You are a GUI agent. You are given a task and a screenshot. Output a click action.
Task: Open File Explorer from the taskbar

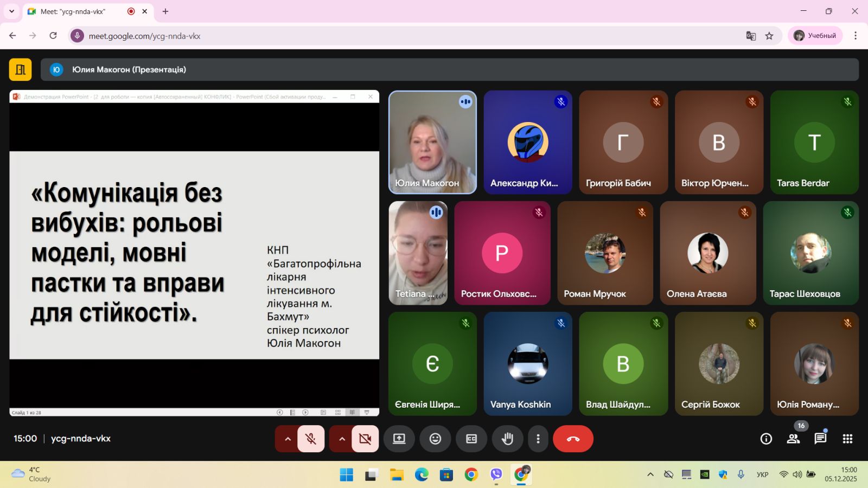[397, 475]
